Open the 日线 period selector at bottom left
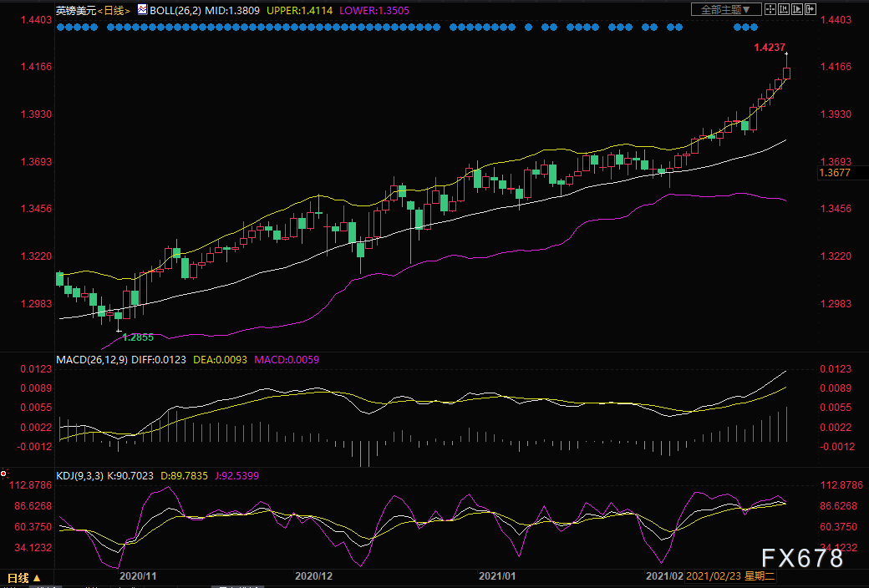Image resolution: width=869 pixels, height=588 pixels. coord(24,578)
